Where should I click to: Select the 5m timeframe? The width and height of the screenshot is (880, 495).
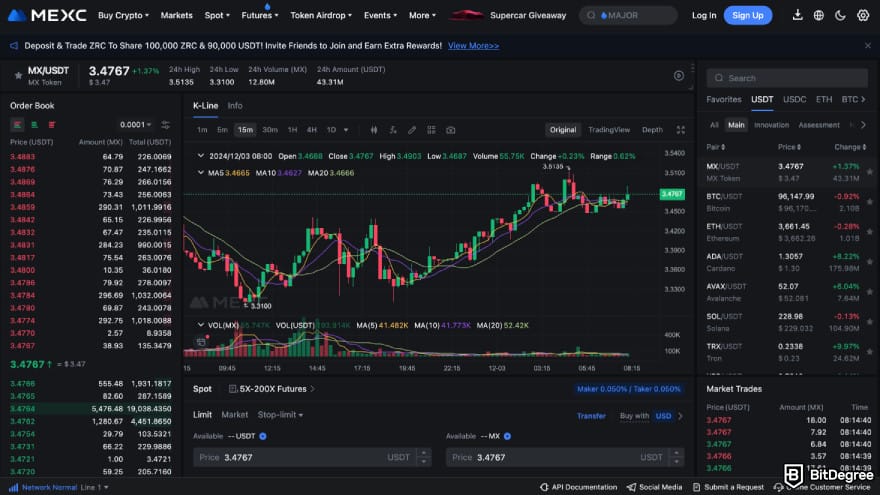coord(222,130)
